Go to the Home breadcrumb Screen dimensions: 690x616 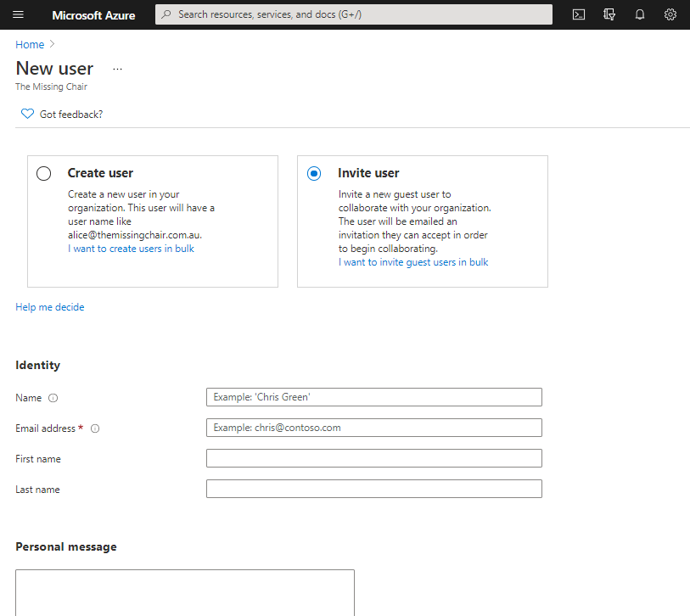coord(30,44)
